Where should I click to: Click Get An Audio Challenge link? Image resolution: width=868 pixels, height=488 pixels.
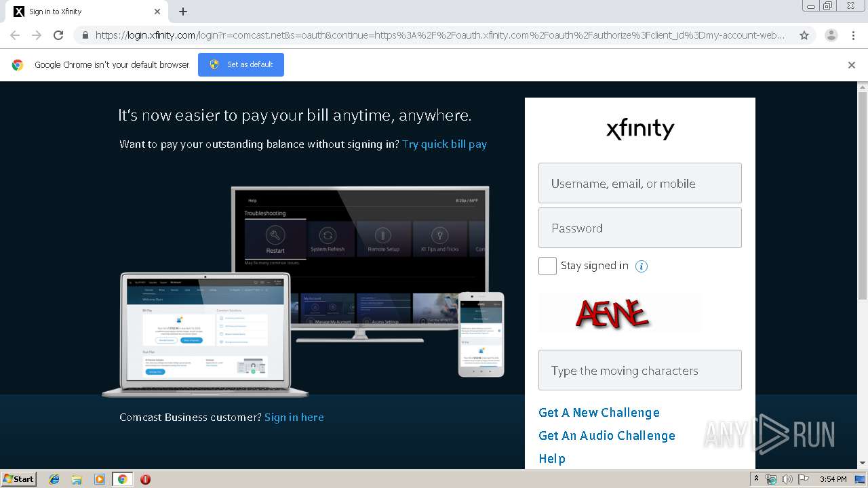click(x=607, y=436)
